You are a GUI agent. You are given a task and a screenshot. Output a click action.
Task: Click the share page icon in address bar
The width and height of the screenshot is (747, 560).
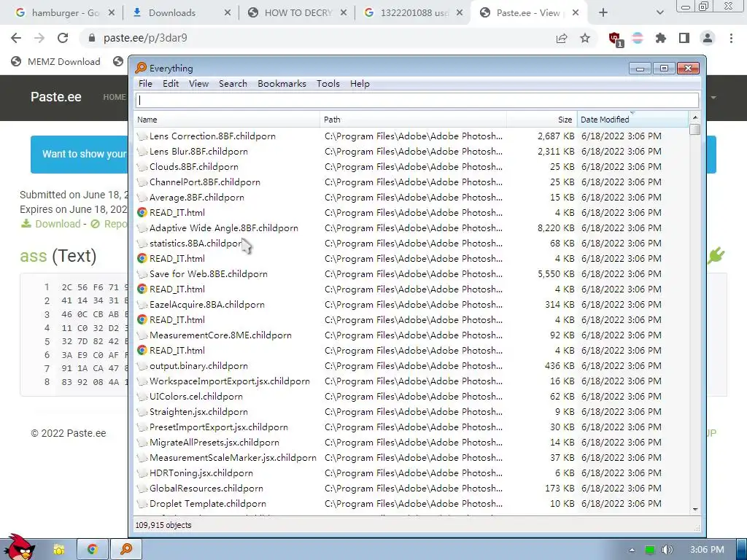562,39
